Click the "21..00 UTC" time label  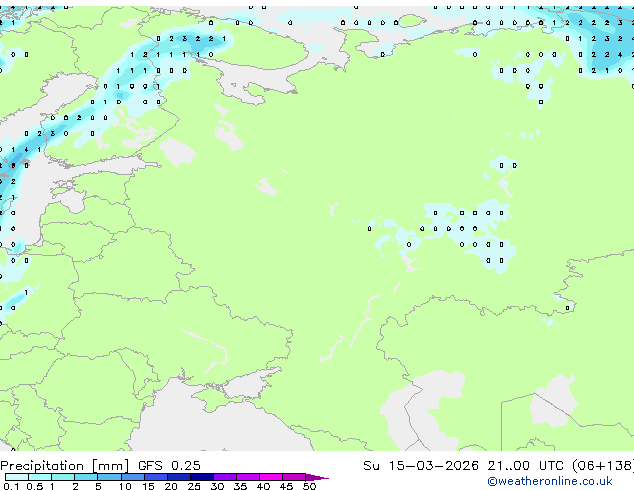(x=525, y=466)
